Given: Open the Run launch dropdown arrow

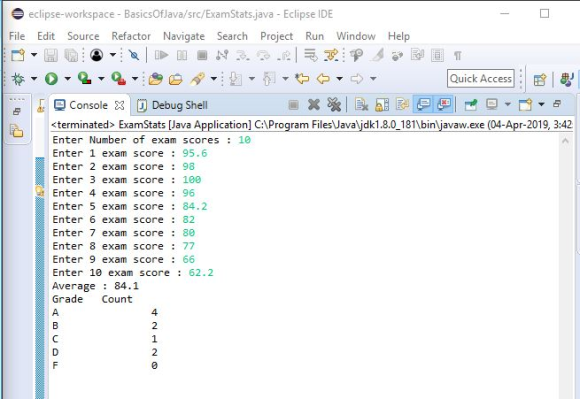Looking at the screenshot, I should click(67, 79).
